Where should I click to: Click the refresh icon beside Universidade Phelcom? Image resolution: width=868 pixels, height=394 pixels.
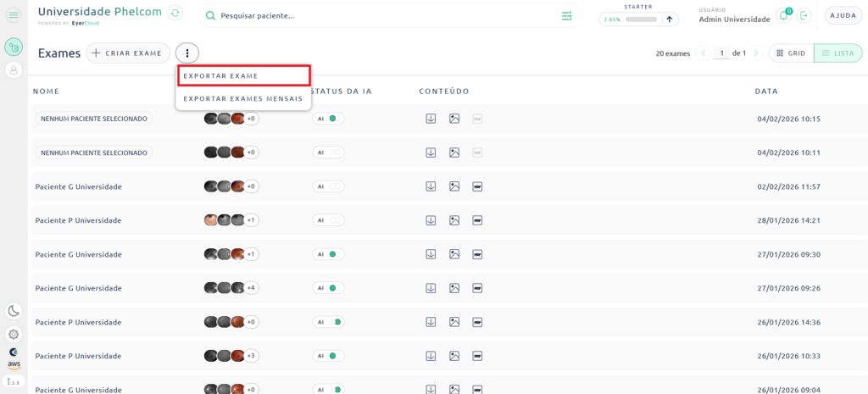175,13
